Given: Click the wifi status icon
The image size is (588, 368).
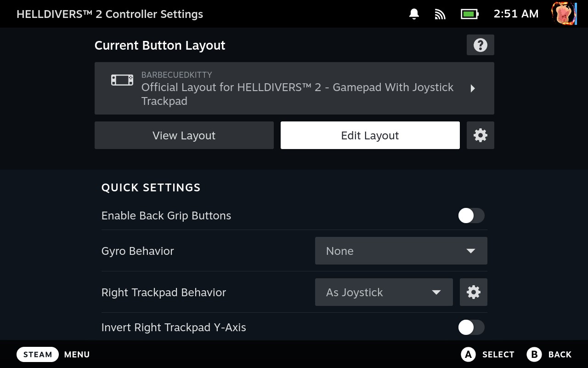Looking at the screenshot, I should pyautogui.click(x=440, y=14).
